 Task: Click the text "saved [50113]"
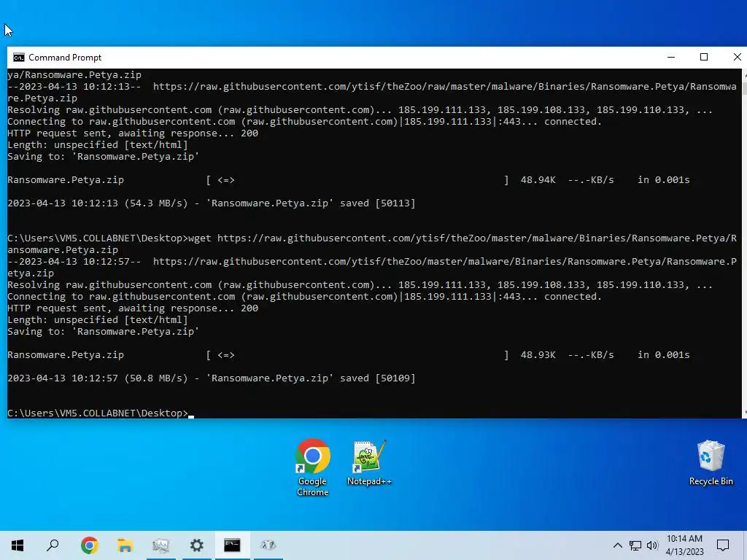(377, 203)
